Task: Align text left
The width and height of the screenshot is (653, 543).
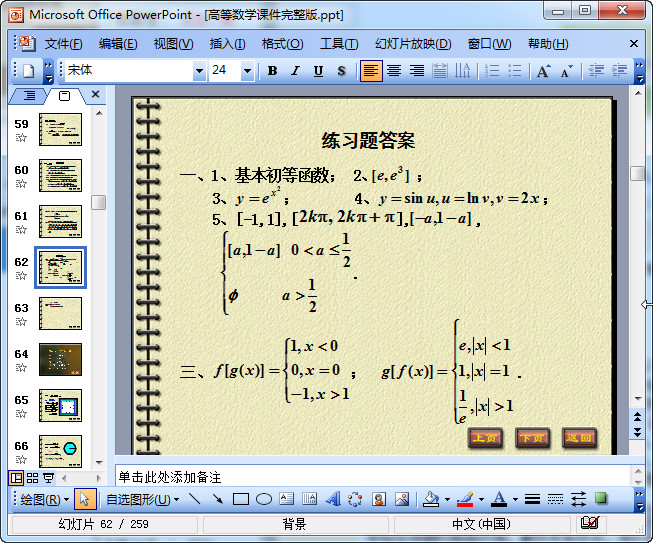Action: [371, 71]
